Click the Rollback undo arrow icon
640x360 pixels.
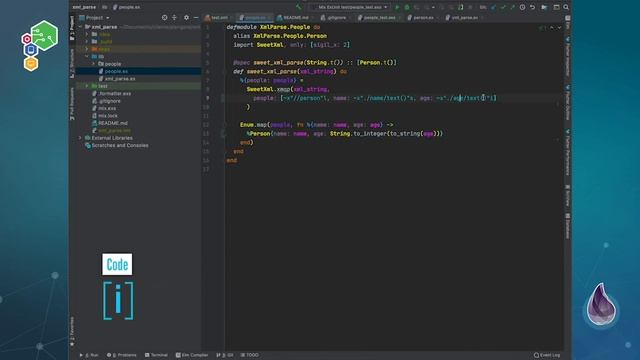pos(532,7)
